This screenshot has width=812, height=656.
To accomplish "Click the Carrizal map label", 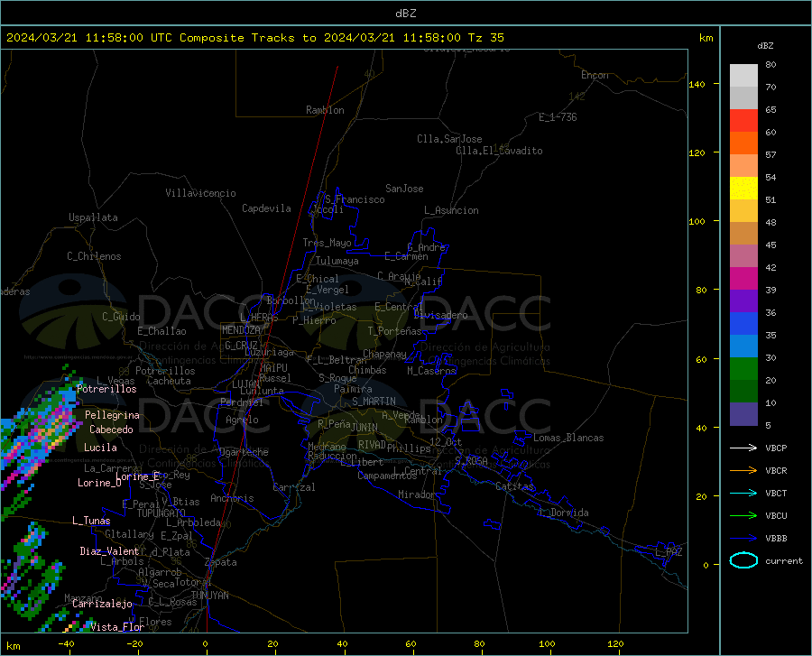I will tap(294, 487).
